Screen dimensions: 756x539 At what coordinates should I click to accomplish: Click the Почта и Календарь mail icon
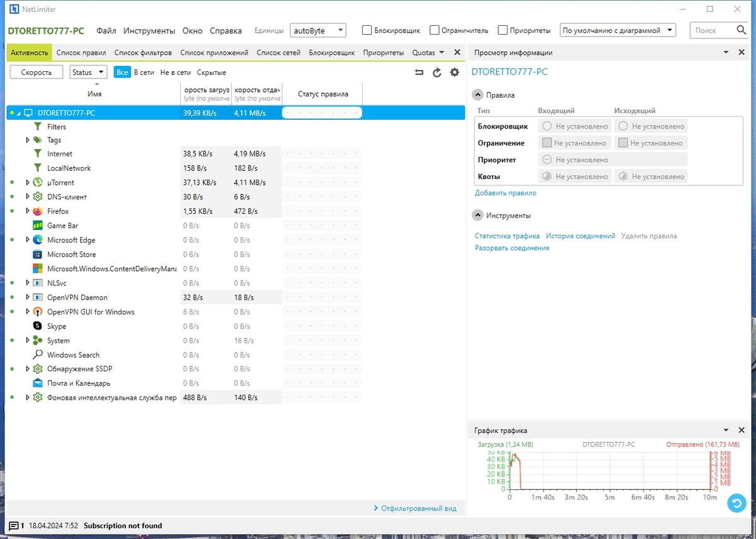tap(37, 383)
